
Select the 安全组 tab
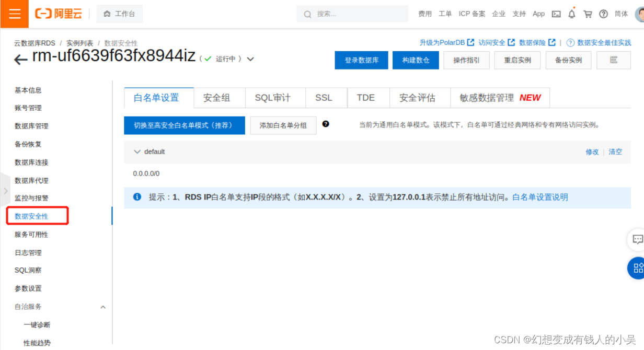pos(216,97)
